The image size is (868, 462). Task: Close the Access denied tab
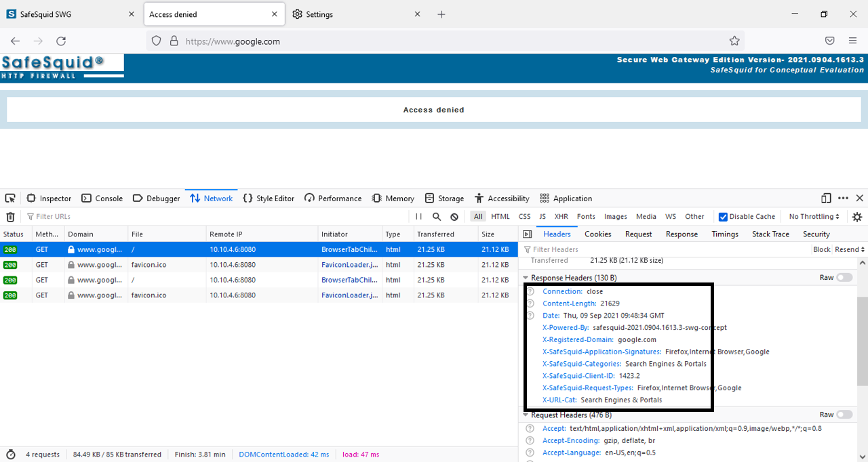(274, 14)
